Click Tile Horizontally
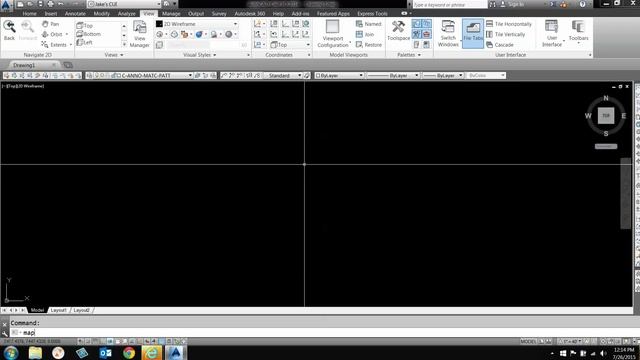Viewport: 640px width, 360px height. pyautogui.click(x=509, y=24)
